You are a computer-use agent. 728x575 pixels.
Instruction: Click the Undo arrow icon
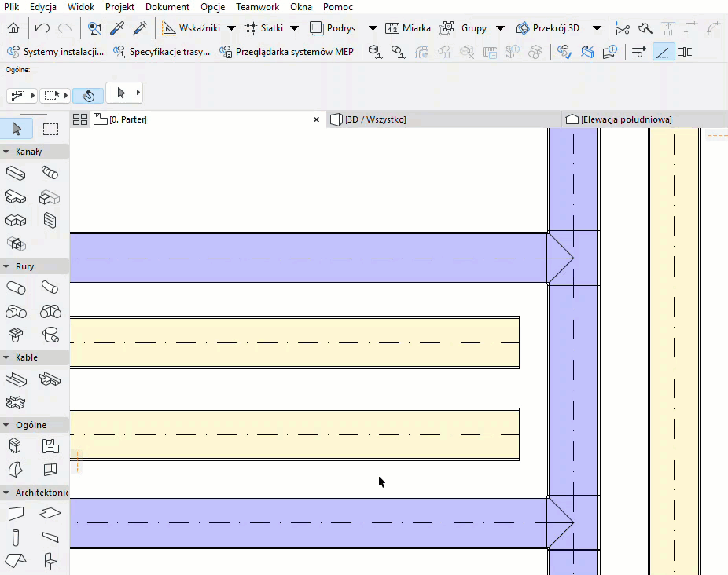pos(42,28)
